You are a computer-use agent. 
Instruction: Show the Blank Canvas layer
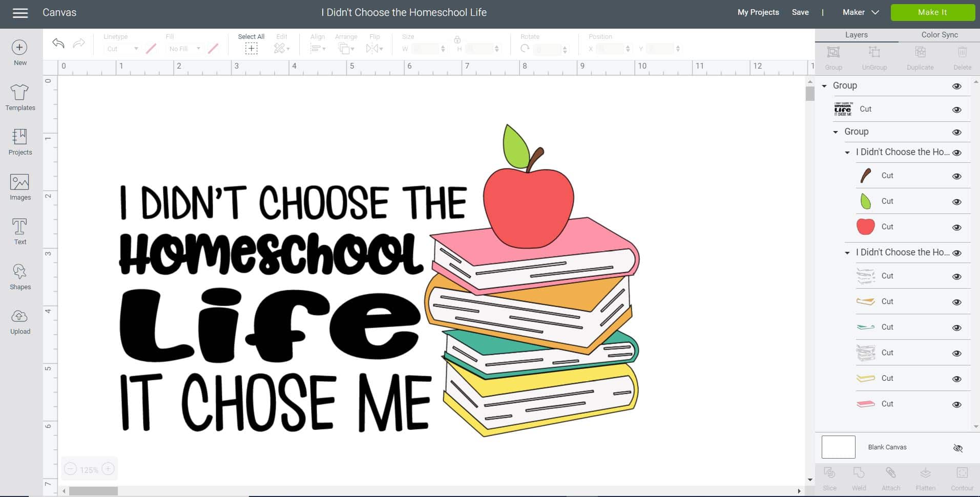tap(957, 448)
